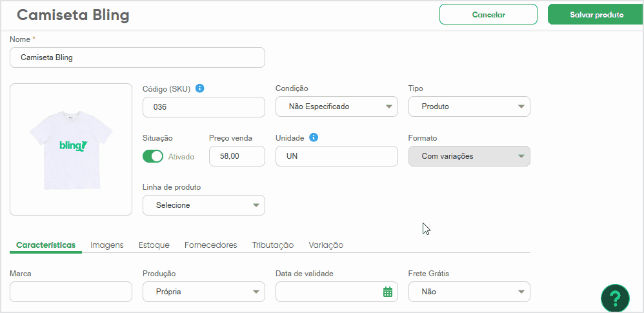The height and width of the screenshot is (313, 644).
Task: Click the Cancelar button
Action: click(x=488, y=15)
